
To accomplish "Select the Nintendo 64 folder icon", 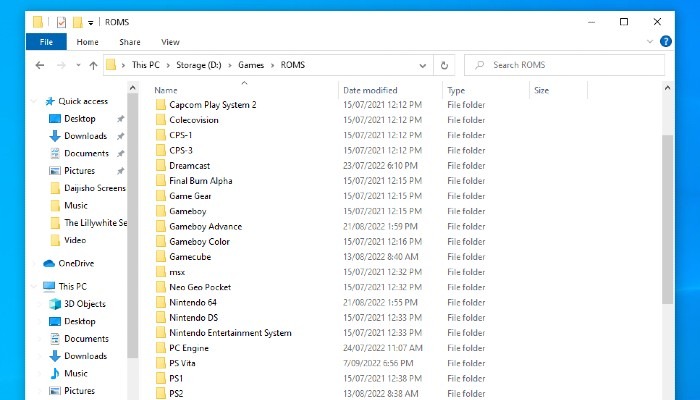I will pyautogui.click(x=161, y=302).
